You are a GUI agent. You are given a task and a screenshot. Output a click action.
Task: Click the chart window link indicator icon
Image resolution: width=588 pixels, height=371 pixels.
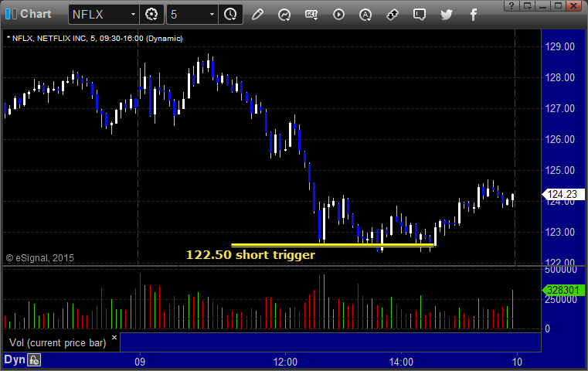(11, 14)
